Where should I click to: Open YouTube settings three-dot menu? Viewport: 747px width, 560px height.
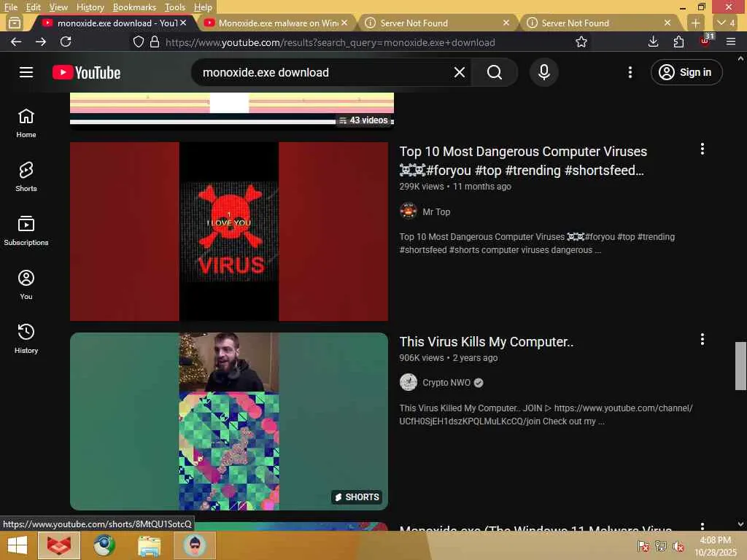pyautogui.click(x=630, y=72)
